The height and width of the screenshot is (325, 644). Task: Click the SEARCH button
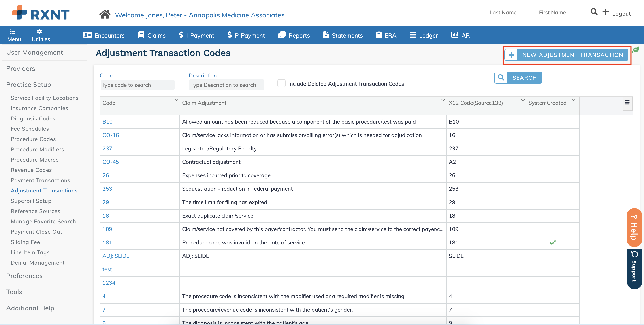(x=518, y=78)
